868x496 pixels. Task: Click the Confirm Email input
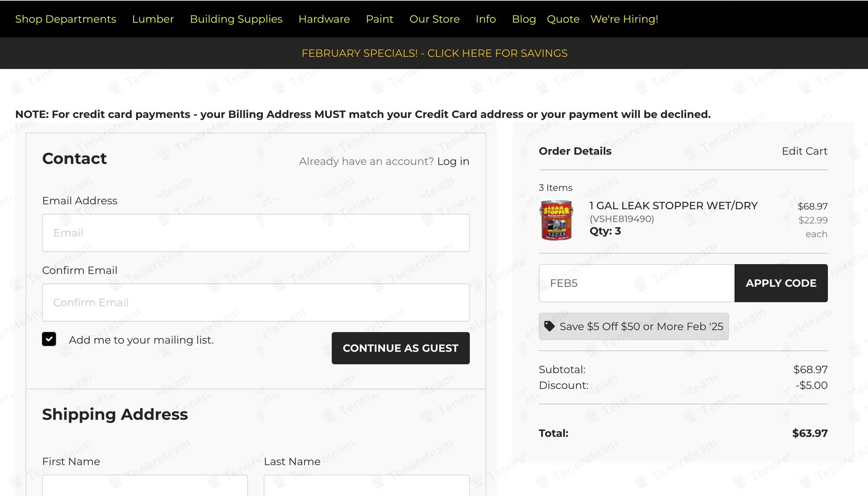[256, 302]
